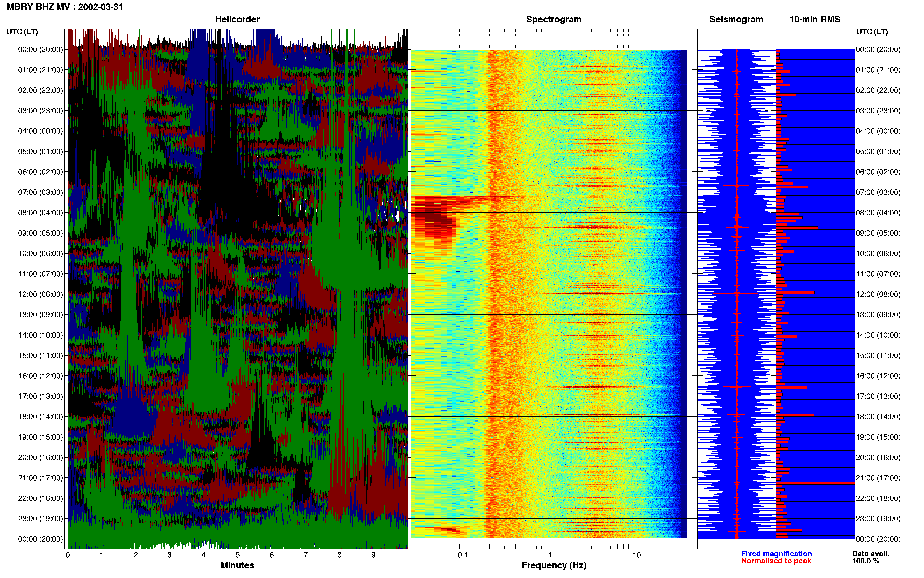This screenshot has height=578, width=924.
Task: Click the 'Seismogram' panel heading
Action: [x=736, y=20]
